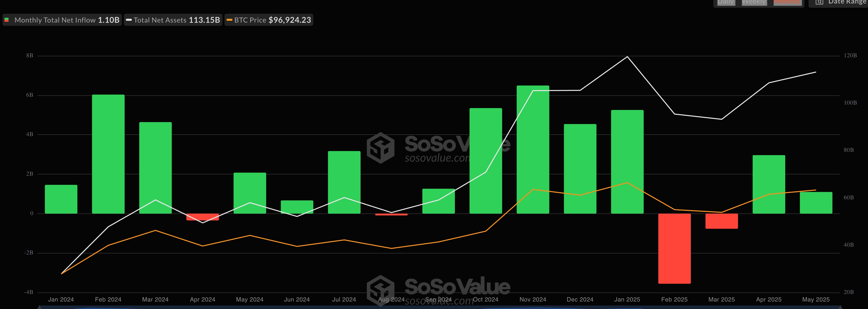Image resolution: width=868 pixels, height=309 pixels.
Task: Click the Oct 2024 axis label
Action: click(486, 299)
